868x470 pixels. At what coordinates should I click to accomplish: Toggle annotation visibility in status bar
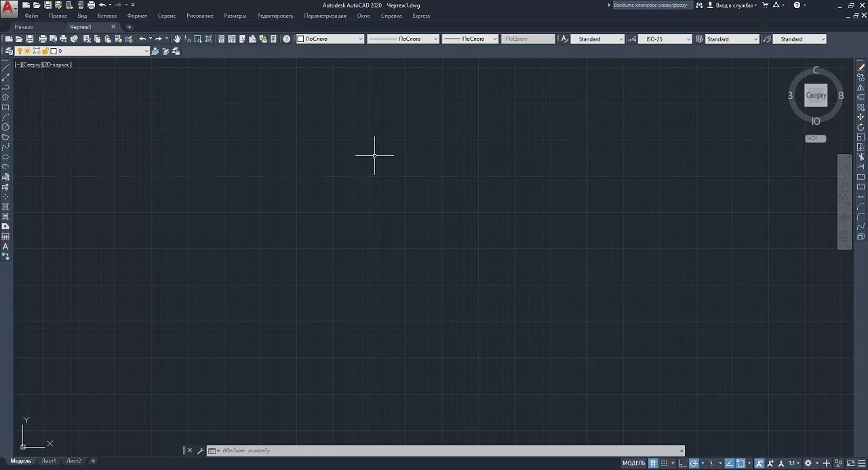tap(759, 463)
